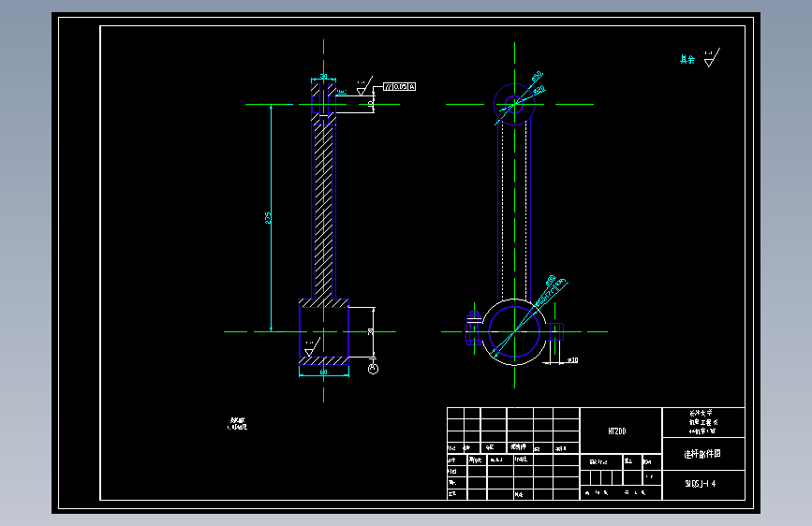812x526 pixels.
Task: Select the ø10 bolt hole dimension
Action: (x=573, y=359)
